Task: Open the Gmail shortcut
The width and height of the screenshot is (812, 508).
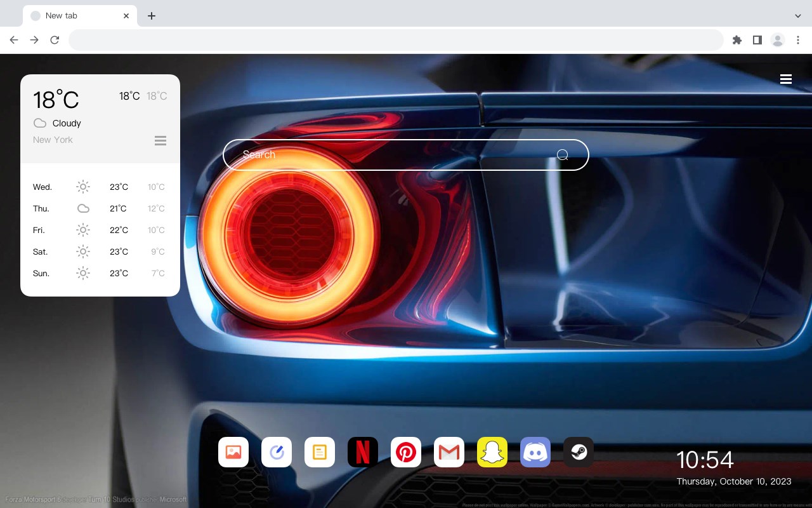Action: point(449,452)
